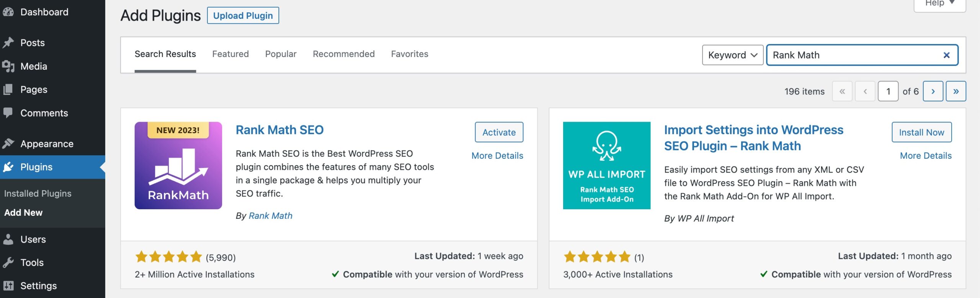This screenshot has height=298, width=980.
Task: Open More Details for Import Settings plugin
Action: pos(926,156)
